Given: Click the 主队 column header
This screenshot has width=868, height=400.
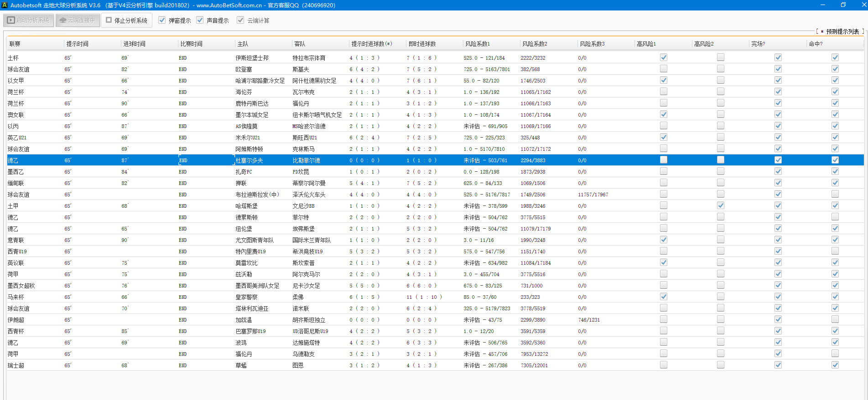Looking at the screenshot, I should click(x=243, y=44).
